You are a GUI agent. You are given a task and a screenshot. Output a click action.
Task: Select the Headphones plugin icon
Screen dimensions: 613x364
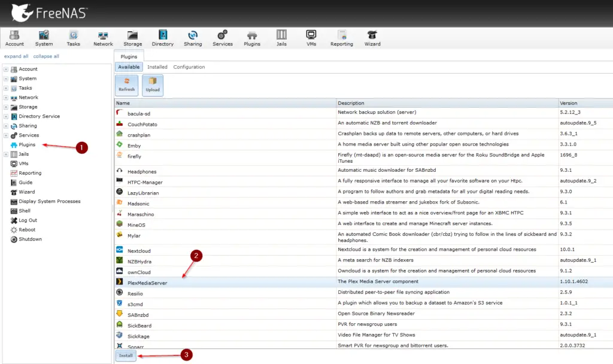[120, 171]
